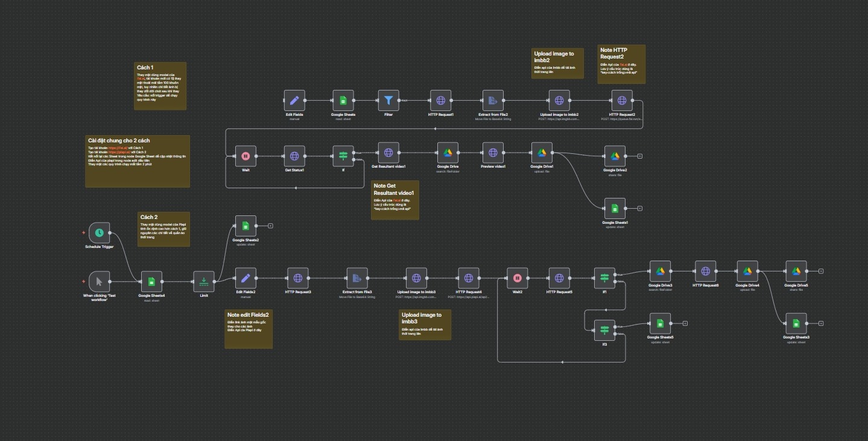This screenshot has height=441, width=868.
Task: Open the Extract from File3 node
Action: 357,278
